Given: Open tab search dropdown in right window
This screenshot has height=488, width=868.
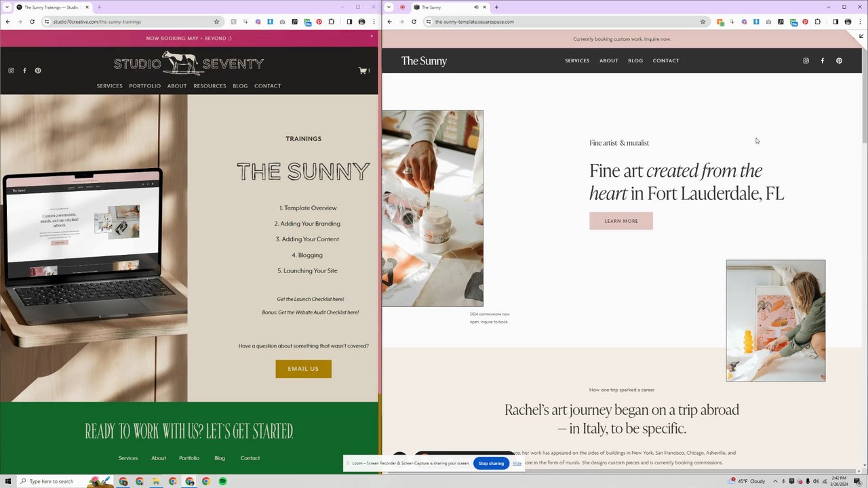Looking at the screenshot, I should [x=389, y=7].
